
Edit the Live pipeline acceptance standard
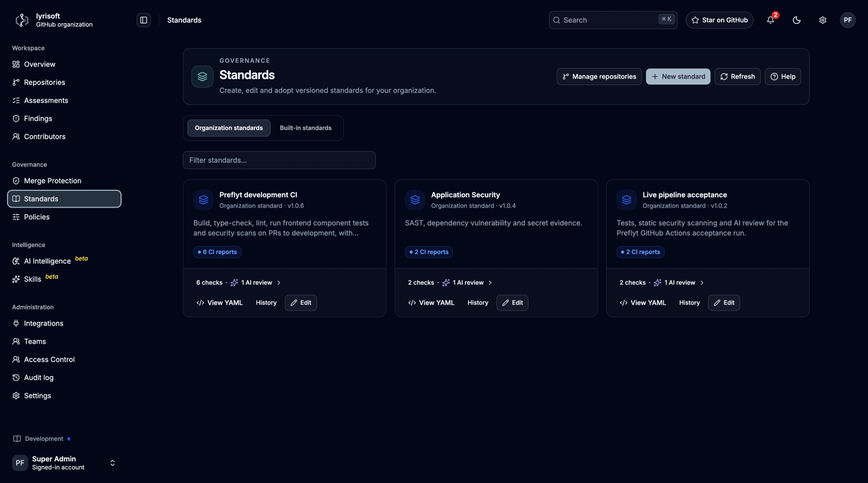point(724,302)
